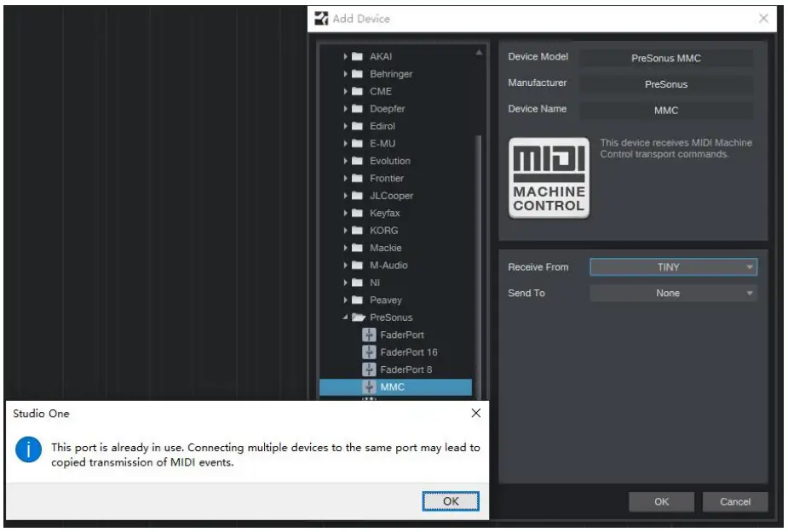
Task: Click the Studio One logo in Add Device title
Action: coord(321,19)
